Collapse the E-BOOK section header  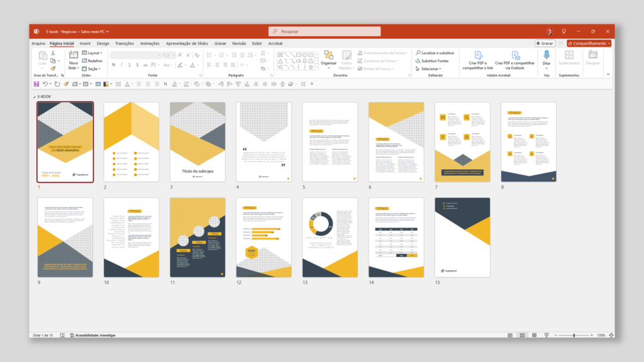click(34, 97)
